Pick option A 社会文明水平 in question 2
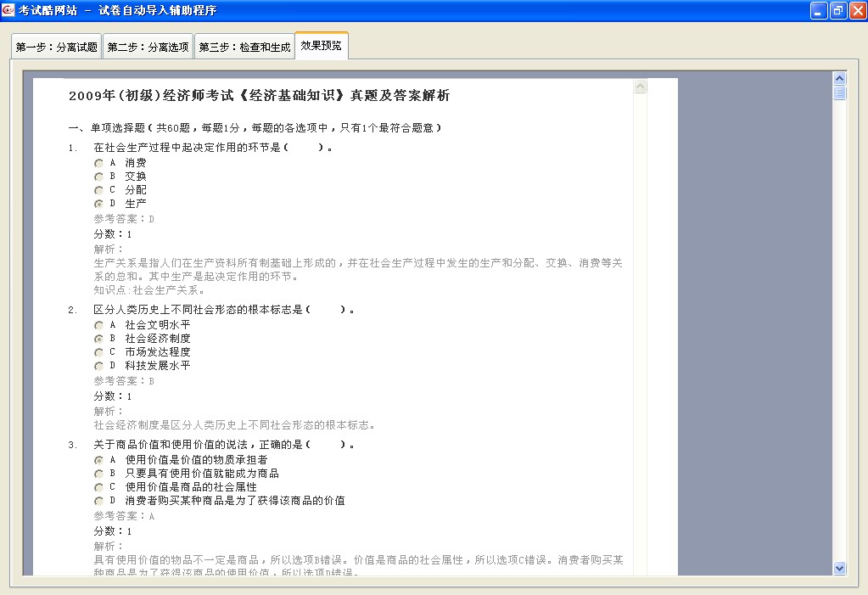This screenshot has width=868, height=595. point(99,325)
